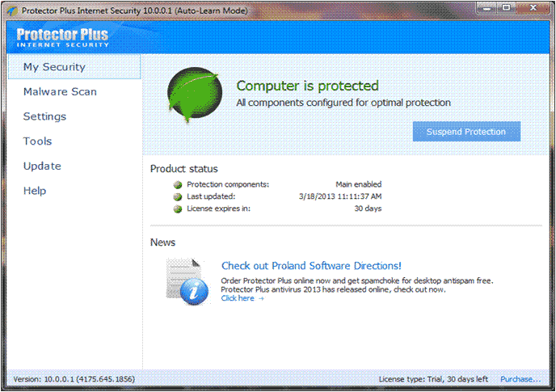This screenshot has width=556, height=392.
Task: Click the status icon beside Last updated
Action: [x=178, y=197]
